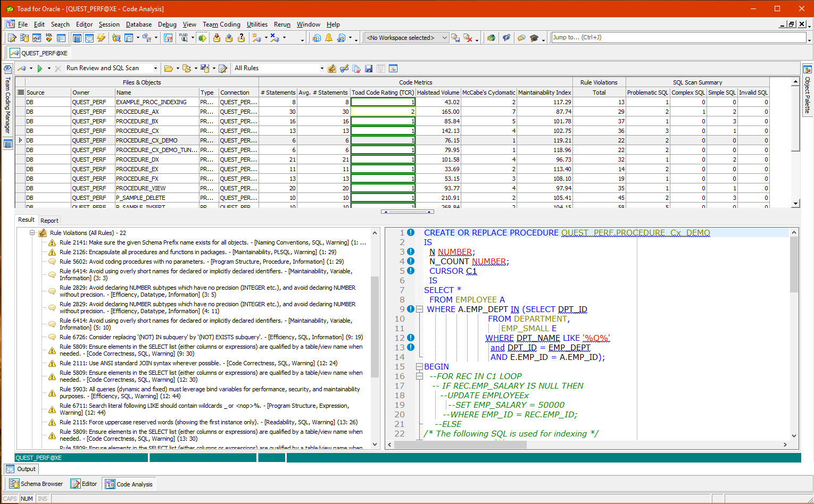Click the speech bubbles community icon
The image size is (814, 504).
coord(521,38)
